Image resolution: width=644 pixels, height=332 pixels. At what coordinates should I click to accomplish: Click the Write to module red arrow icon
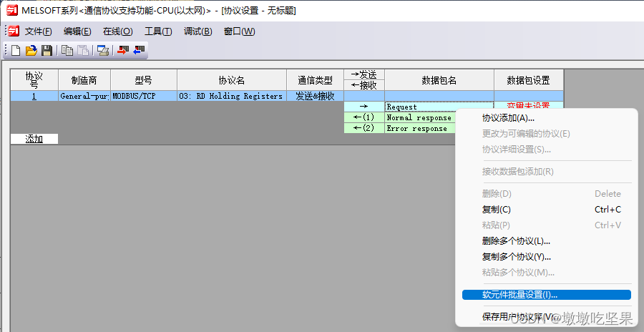[123, 51]
